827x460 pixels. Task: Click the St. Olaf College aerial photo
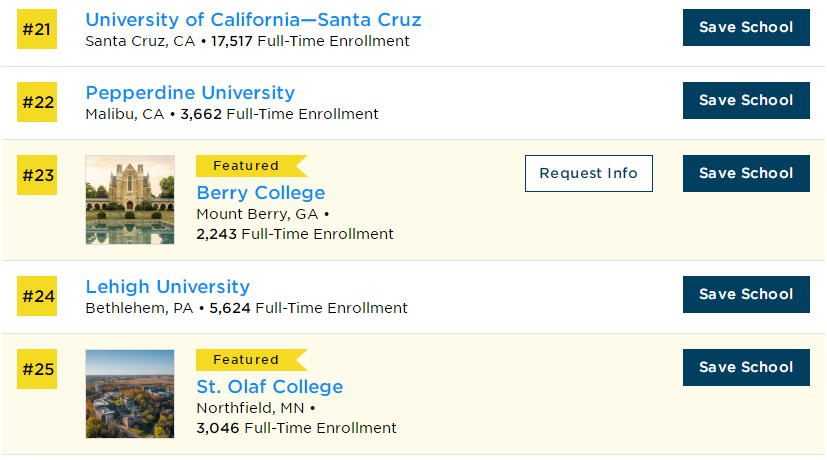[x=130, y=393]
